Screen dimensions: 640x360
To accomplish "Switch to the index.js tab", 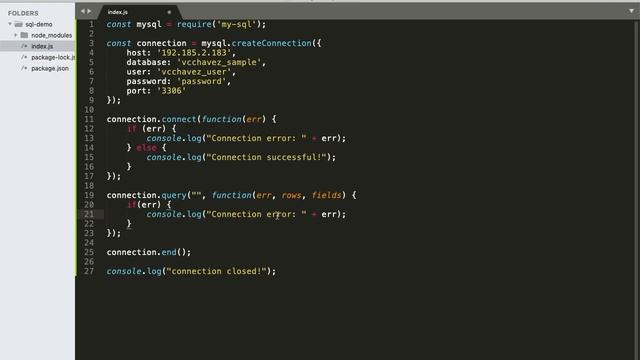I will coord(118,12).
